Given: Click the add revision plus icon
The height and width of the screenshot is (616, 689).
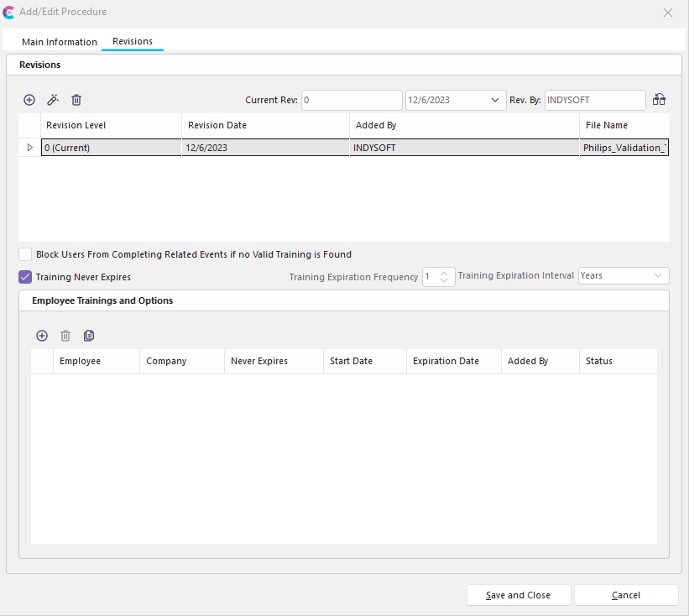Looking at the screenshot, I should click(x=29, y=100).
